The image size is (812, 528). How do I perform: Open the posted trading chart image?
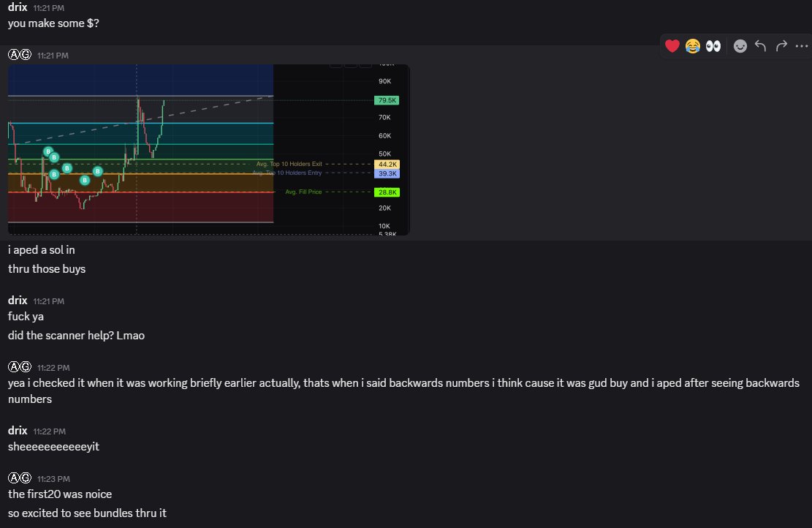209,150
